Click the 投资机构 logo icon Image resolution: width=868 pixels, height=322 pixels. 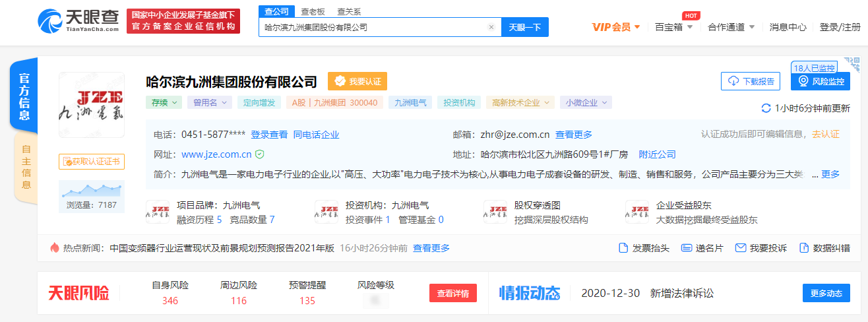pos(326,212)
